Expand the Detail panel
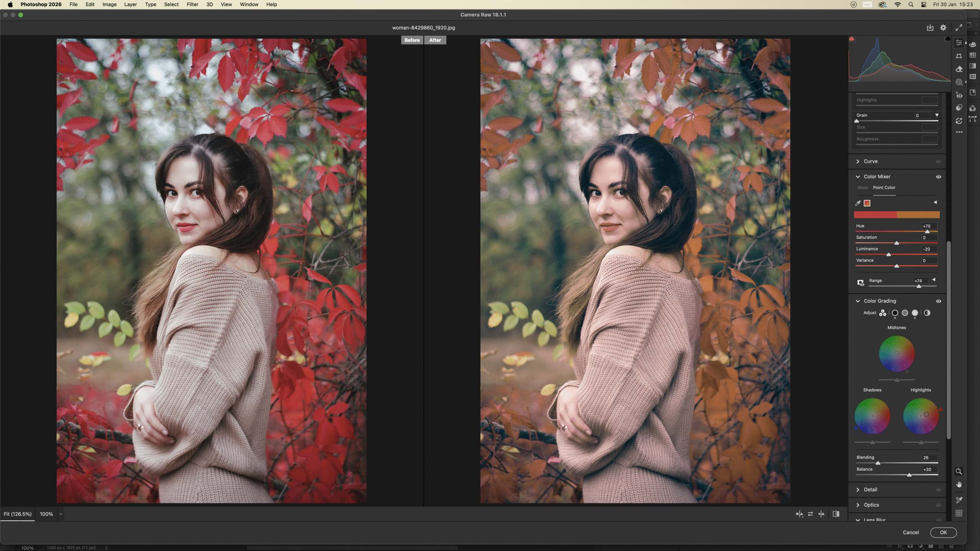 (858, 490)
